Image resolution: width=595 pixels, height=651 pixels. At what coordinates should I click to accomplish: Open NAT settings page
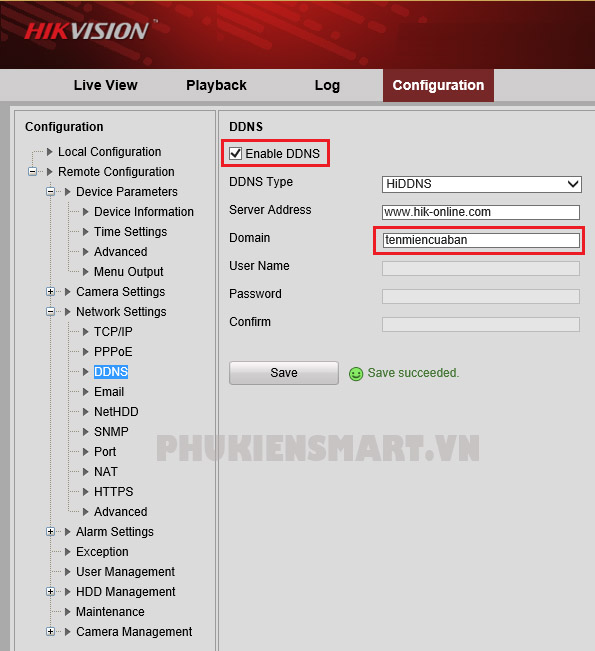[106, 472]
